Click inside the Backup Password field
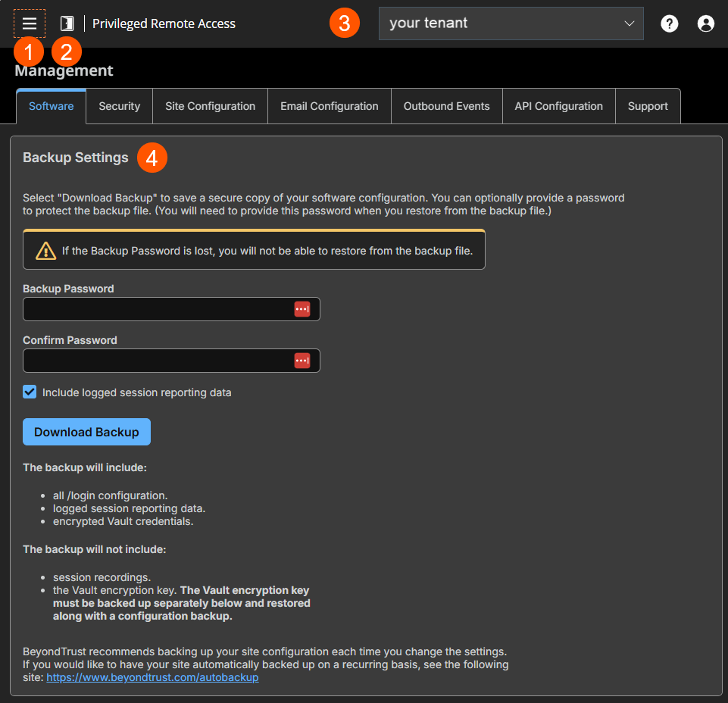 tap(152, 309)
